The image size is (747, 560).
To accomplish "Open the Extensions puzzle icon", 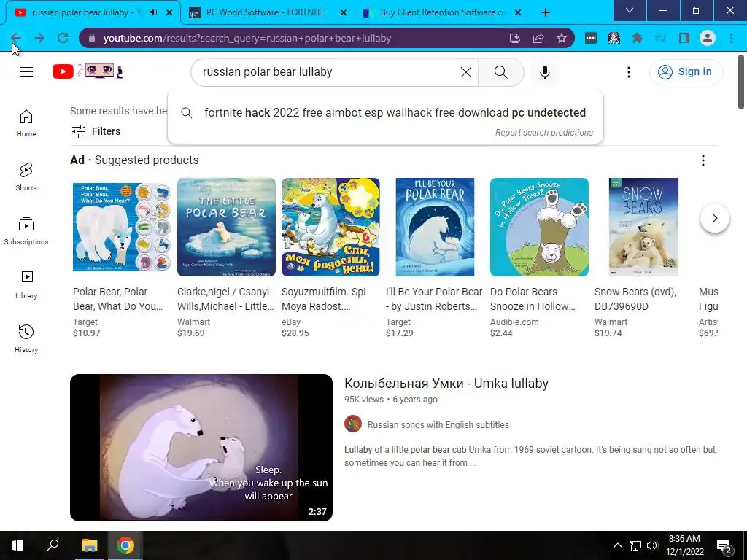I will [637, 38].
